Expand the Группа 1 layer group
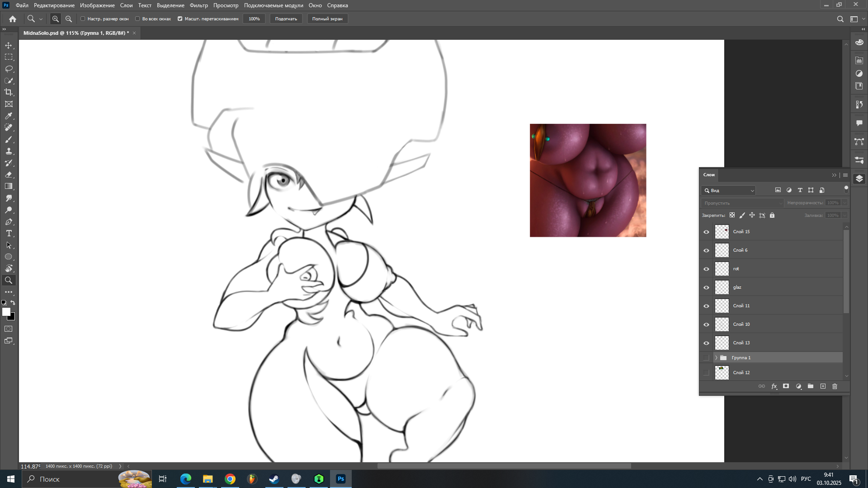This screenshot has height=488, width=868. coord(716,357)
